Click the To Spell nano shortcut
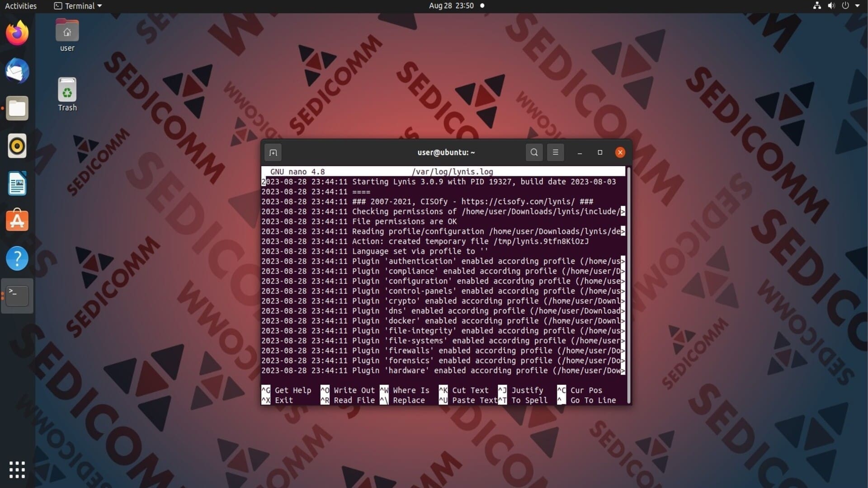Image resolution: width=868 pixels, height=488 pixels. click(523, 400)
